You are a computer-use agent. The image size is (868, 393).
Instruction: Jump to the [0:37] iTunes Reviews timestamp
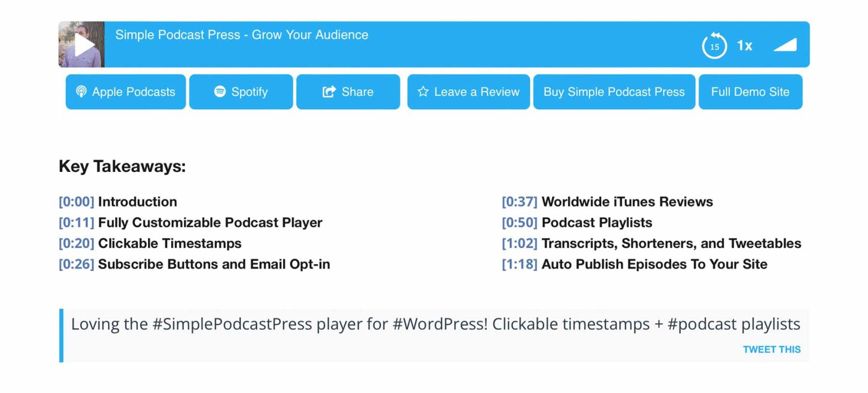coord(520,202)
